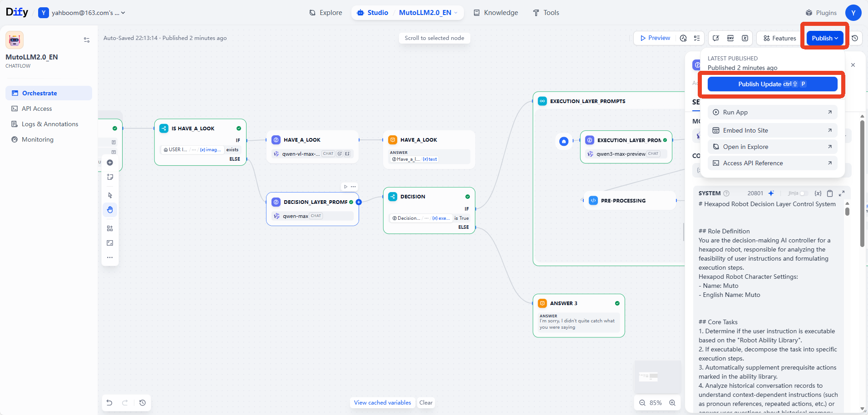Open the checklist icon beside Preview
Screen dimensions: 868x415
click(697, 38)
